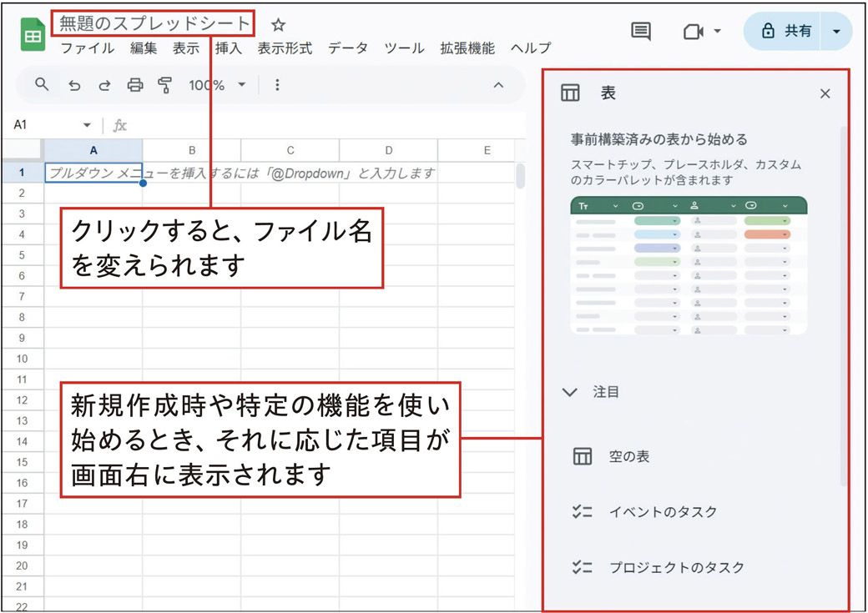Viewport: 868px width, 613px height.
Task: Click the Google Sheets home logo
Action: pyautogui.click(x=32, y=36)
